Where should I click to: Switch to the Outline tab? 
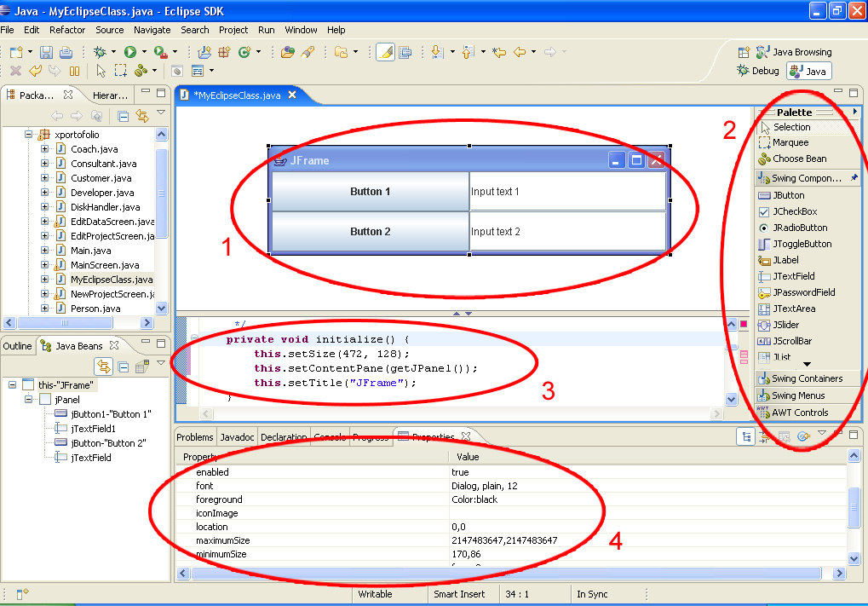[17, 346]
